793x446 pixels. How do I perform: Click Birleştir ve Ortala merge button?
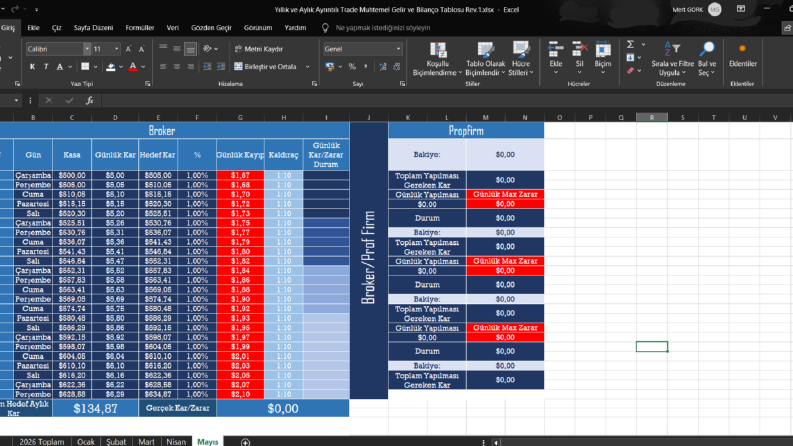[x=265, y=67]
